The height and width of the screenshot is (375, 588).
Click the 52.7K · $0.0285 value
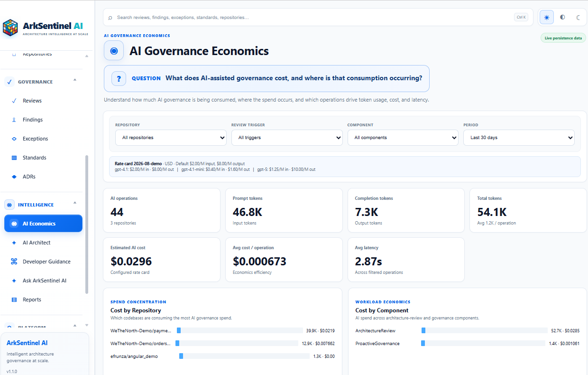[565, 330]
